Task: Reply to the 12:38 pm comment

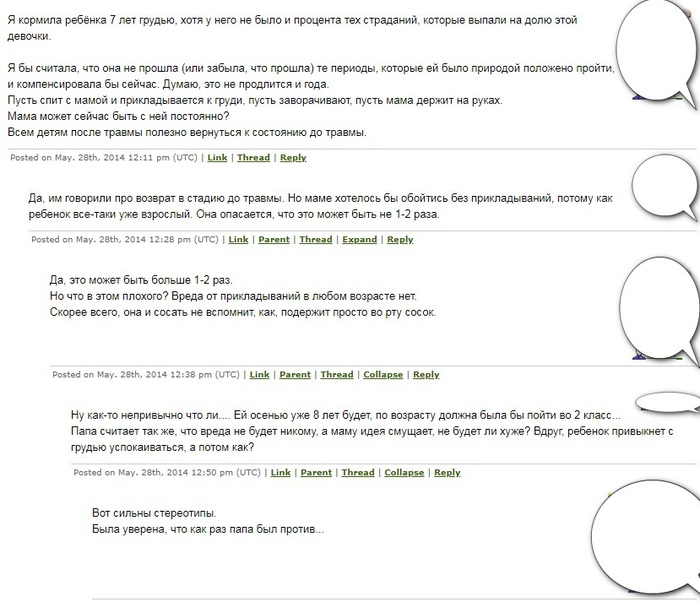Action: coord(426,375)
